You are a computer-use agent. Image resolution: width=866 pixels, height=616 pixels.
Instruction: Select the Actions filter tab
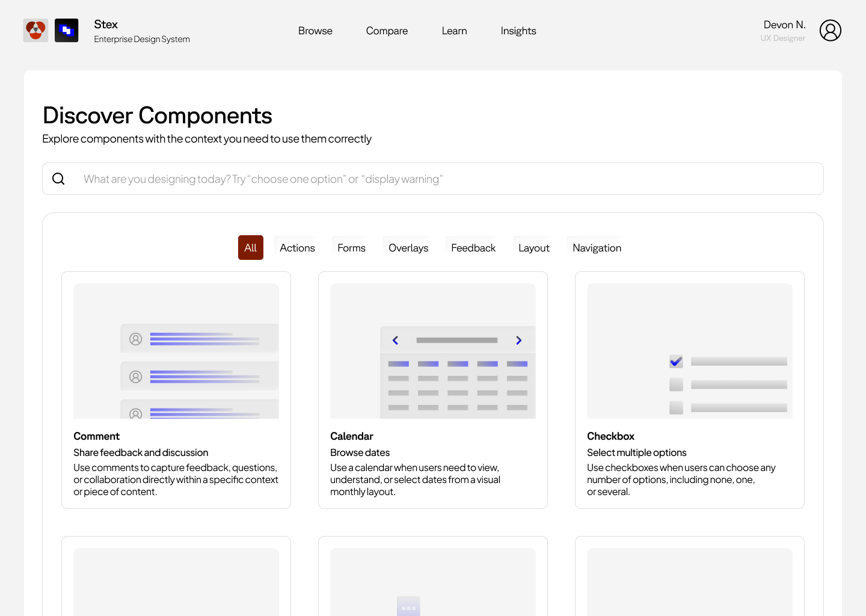click(x=297, y=248)
